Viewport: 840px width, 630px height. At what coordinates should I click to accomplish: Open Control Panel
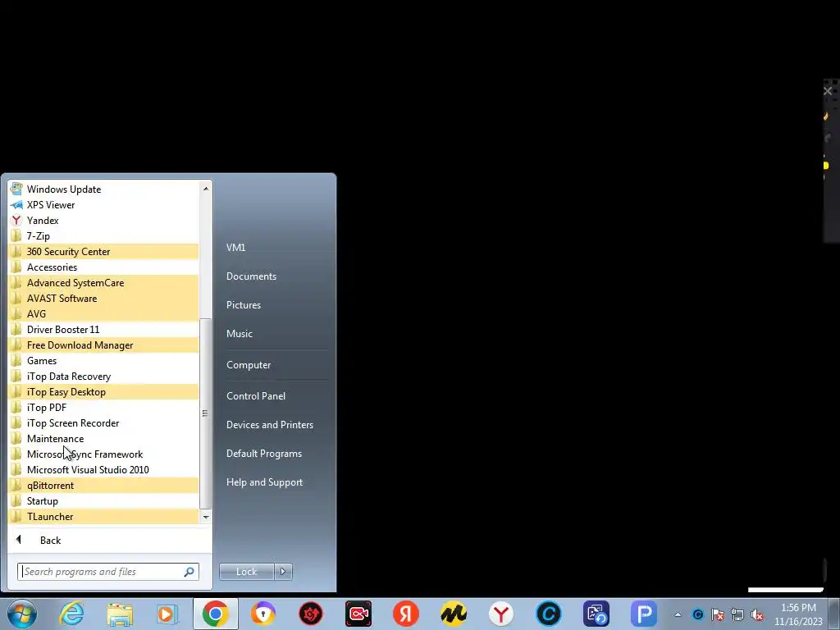(256, 396)
